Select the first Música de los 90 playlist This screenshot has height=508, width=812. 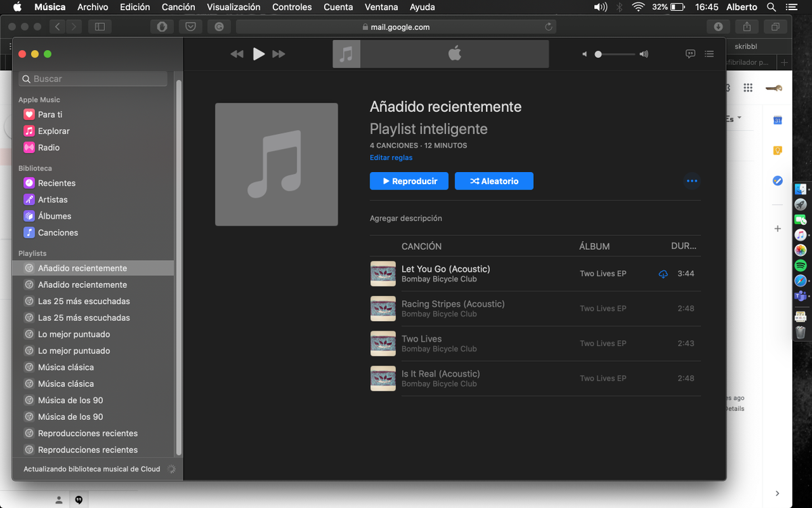pos(93,400)
